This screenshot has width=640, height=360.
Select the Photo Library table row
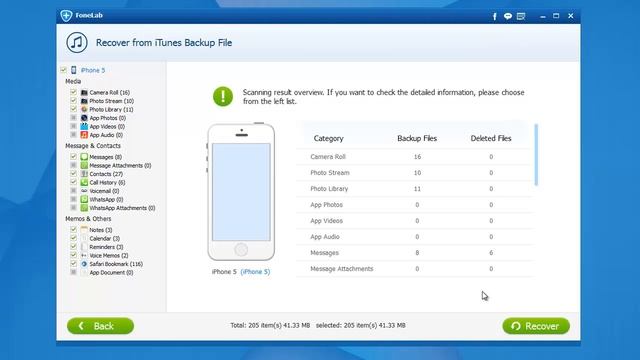415,189
